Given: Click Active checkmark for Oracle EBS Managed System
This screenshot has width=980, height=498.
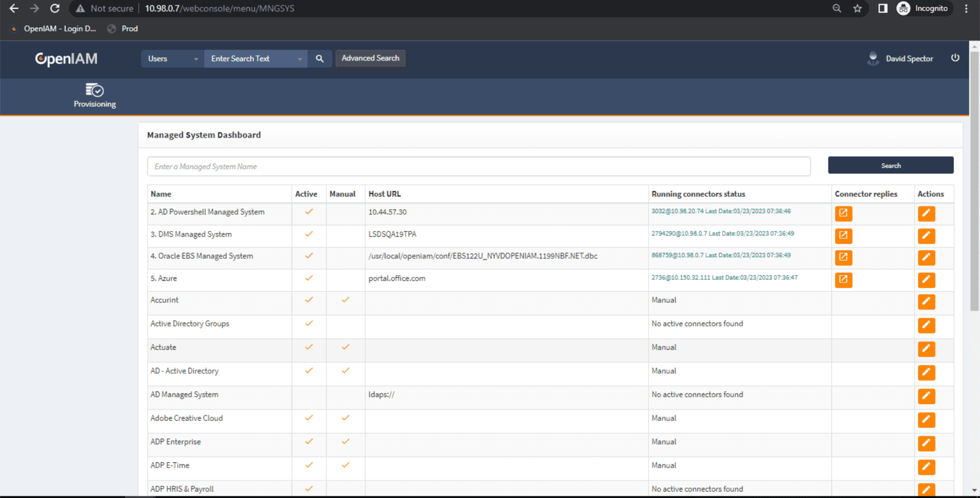Looking at the screenshot, I should (309, 256).
